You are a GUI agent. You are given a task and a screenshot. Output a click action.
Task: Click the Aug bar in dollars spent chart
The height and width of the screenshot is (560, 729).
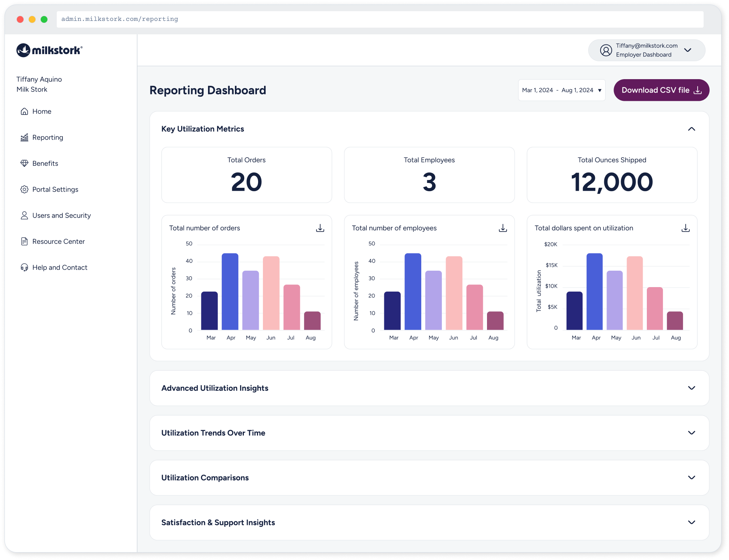tap(675, 321)
